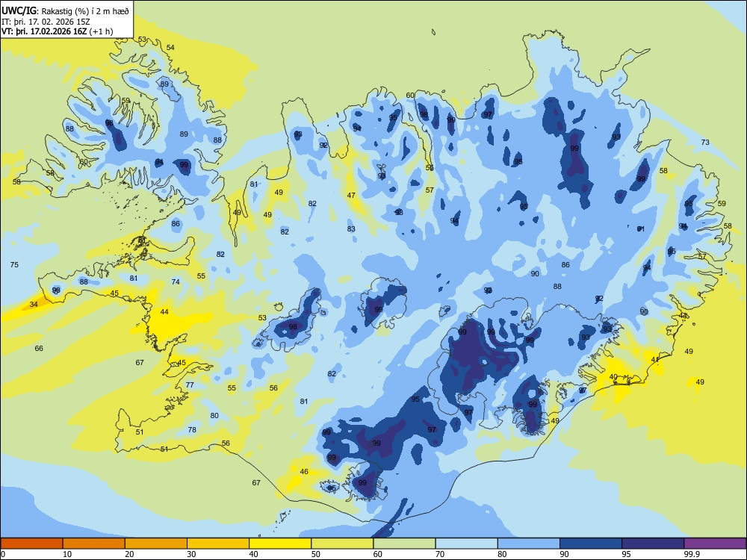Click the dark blue 90–95 legend swatch

[591, 544]
